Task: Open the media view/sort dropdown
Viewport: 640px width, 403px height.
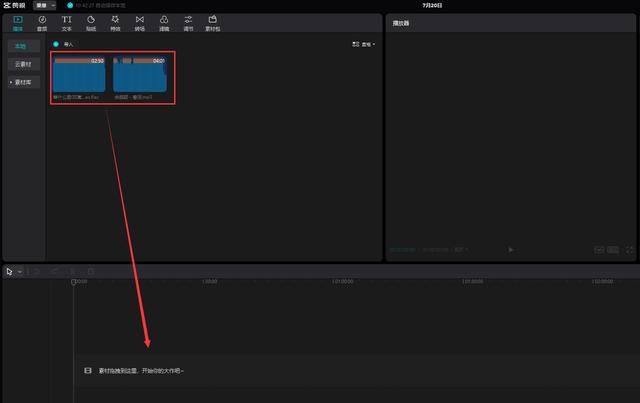Action: point(363,44)
